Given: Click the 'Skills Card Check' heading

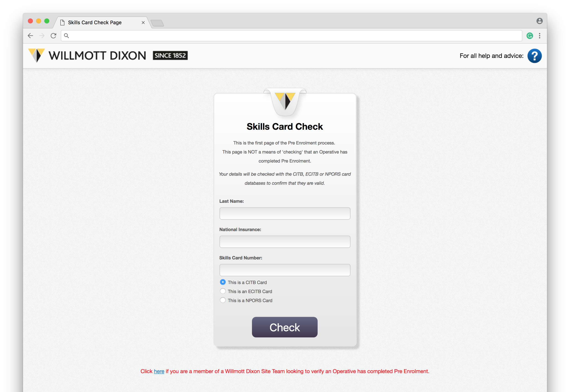Looking at the screenshot, I should coord(285,127).
